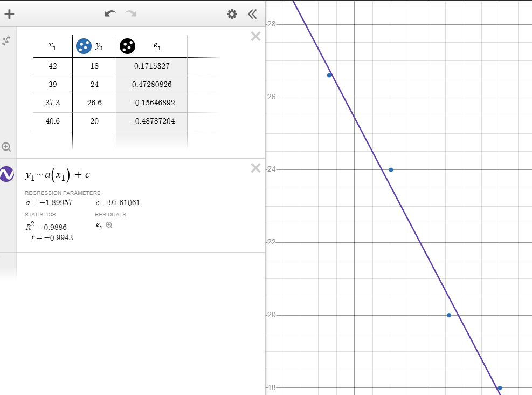Select the e1 column header label
The width and height of the screenshot is (532, 395).
157,46
